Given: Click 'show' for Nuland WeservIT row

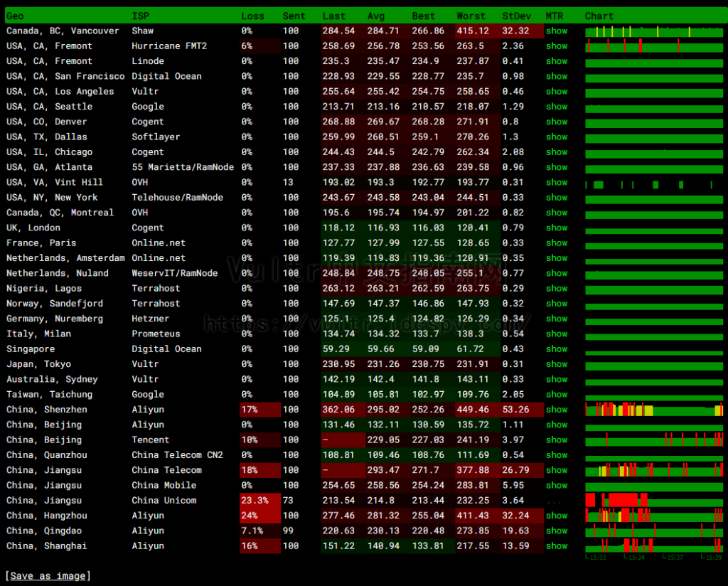Looking at the screenshot, I should (557, 273).
